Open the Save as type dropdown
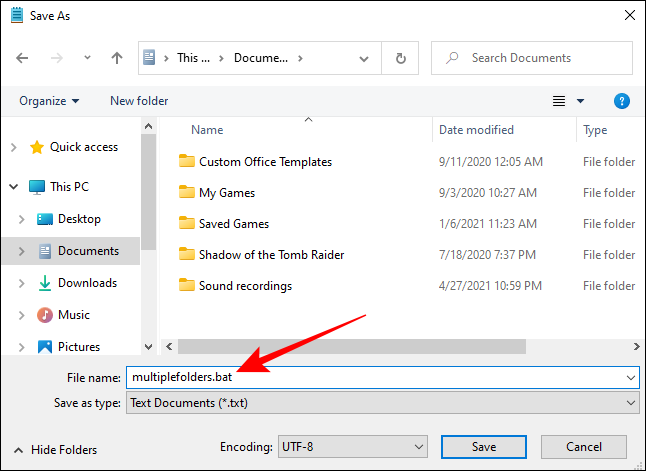Viewport: 646px width, 471px height. [381, 402]
